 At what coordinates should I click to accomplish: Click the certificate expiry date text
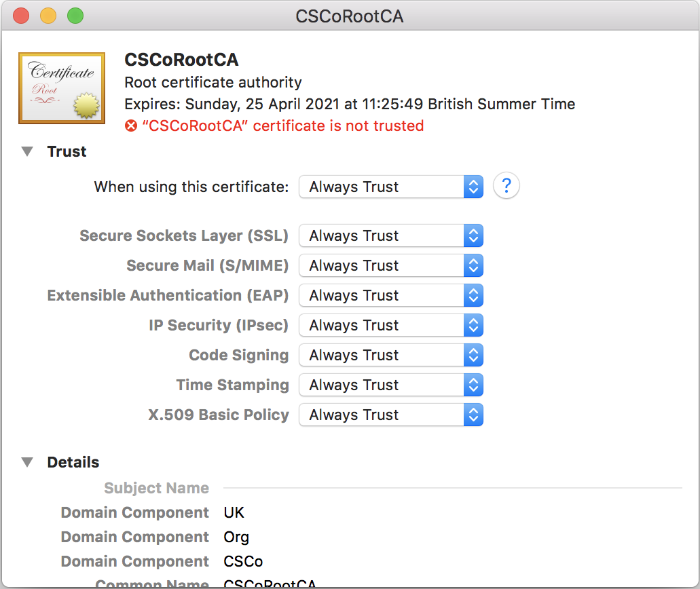(350, 104)
